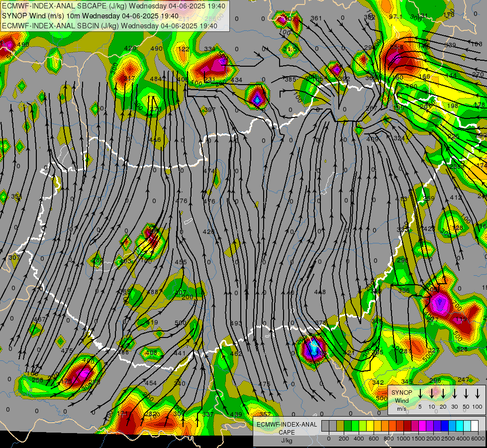
Task: Click the SBCAPE title line at top
Action: (x=114, y=6)
